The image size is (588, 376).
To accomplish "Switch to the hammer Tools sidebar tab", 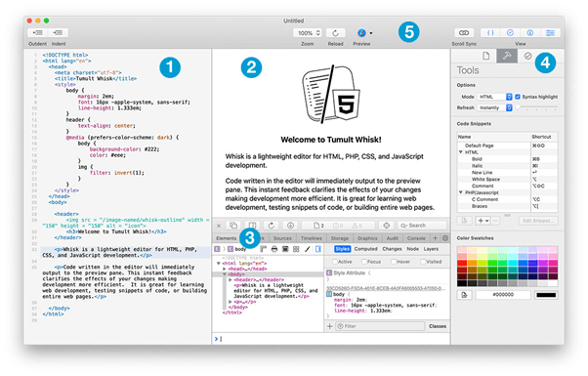I will 507,56.
